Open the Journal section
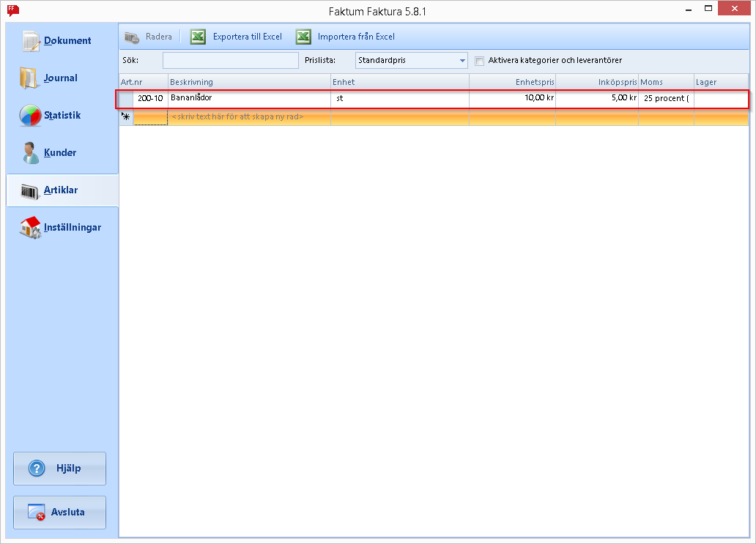 point(63,78)
